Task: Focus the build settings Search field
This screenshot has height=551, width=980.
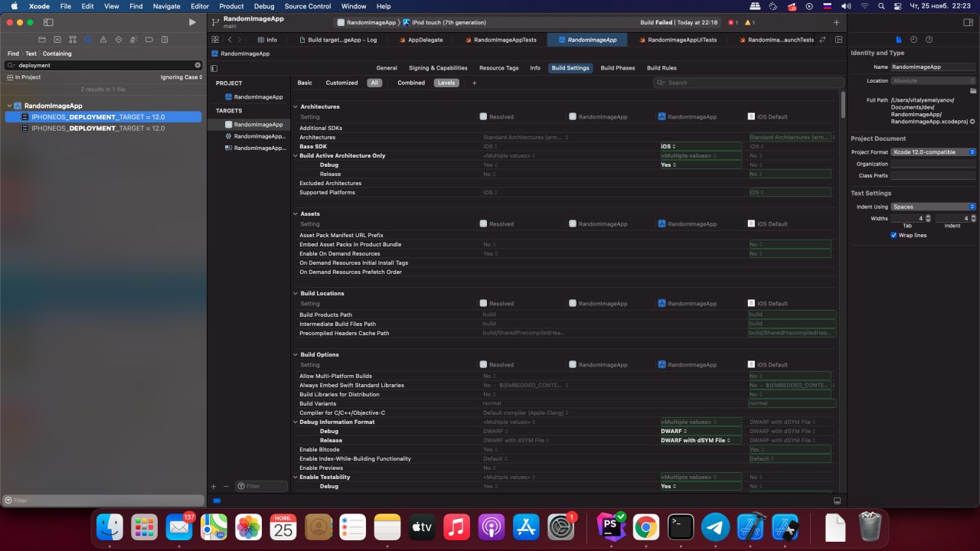Action: pos(748,83)
